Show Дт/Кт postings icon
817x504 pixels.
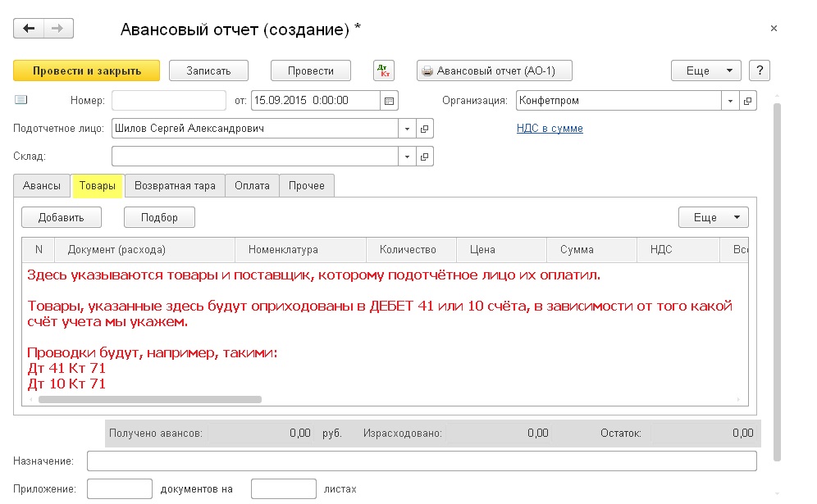pos(384,70)
